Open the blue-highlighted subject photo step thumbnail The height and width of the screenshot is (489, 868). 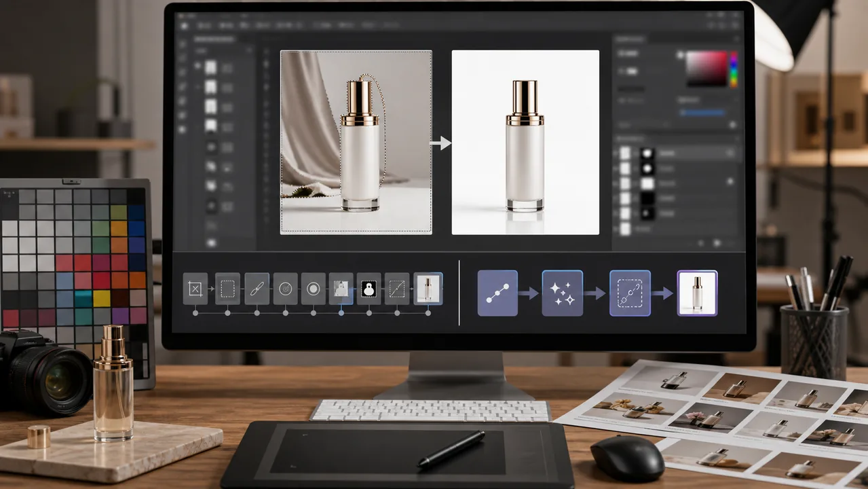pos(341,289)
